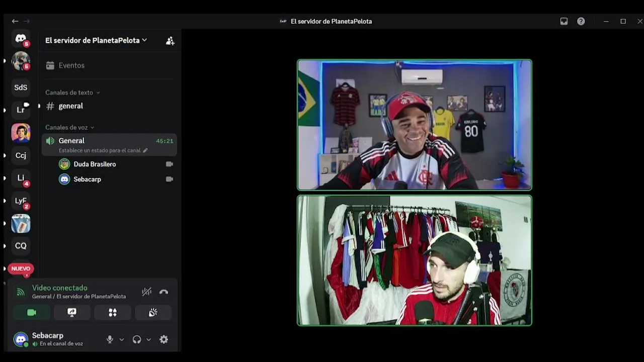
Task: Open General / El servidor de PlanetaPelota link
Action: coord(79,297)
